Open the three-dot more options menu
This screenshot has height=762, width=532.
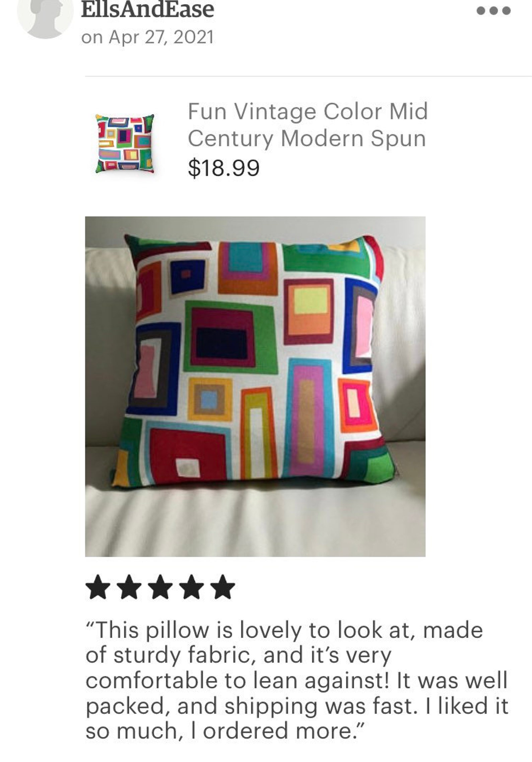[x=493, y=11]
